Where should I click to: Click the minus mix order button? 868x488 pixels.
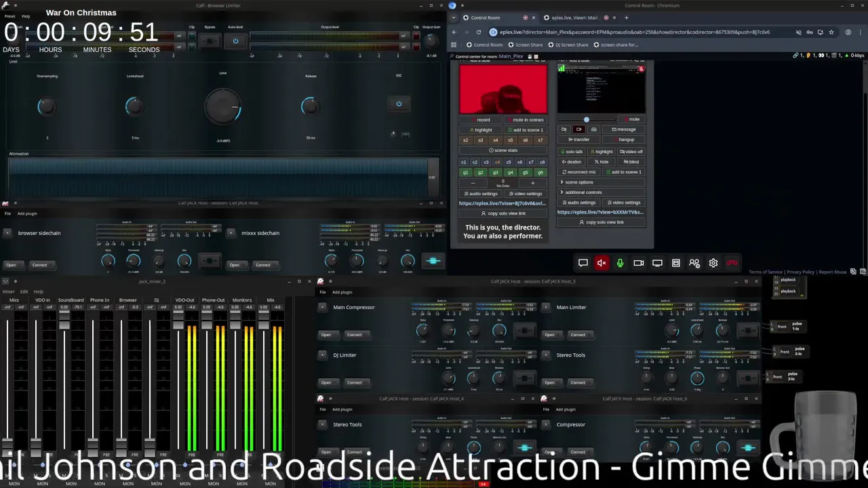pyautogui.click(x=473, y=183)
